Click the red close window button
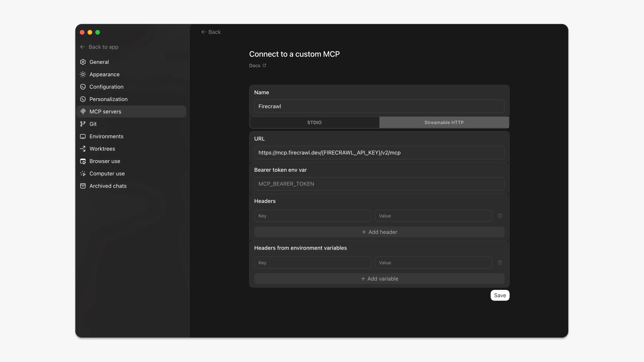644x362 pixels. [x=82, y=32]
